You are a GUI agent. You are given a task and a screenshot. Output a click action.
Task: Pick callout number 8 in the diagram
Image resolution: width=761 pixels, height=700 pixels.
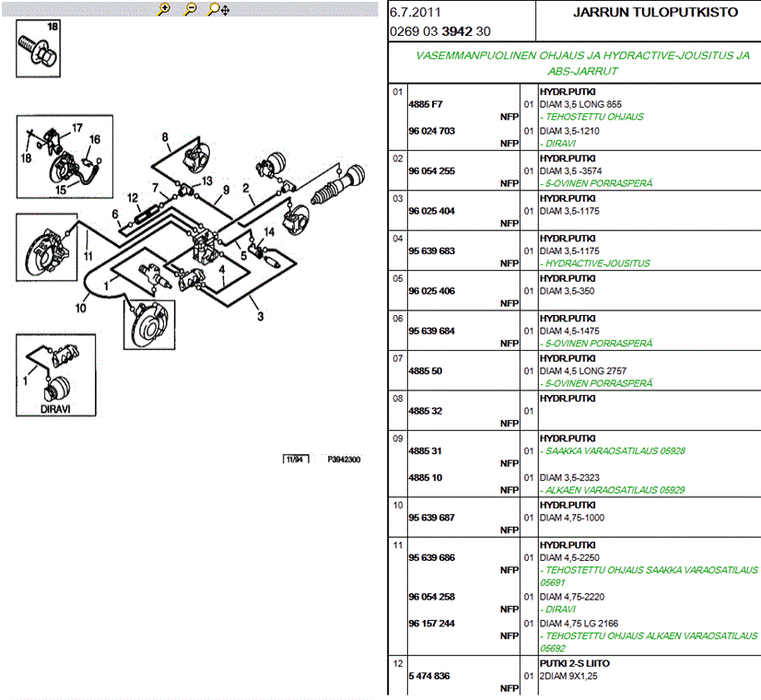(x=165, y=138)
